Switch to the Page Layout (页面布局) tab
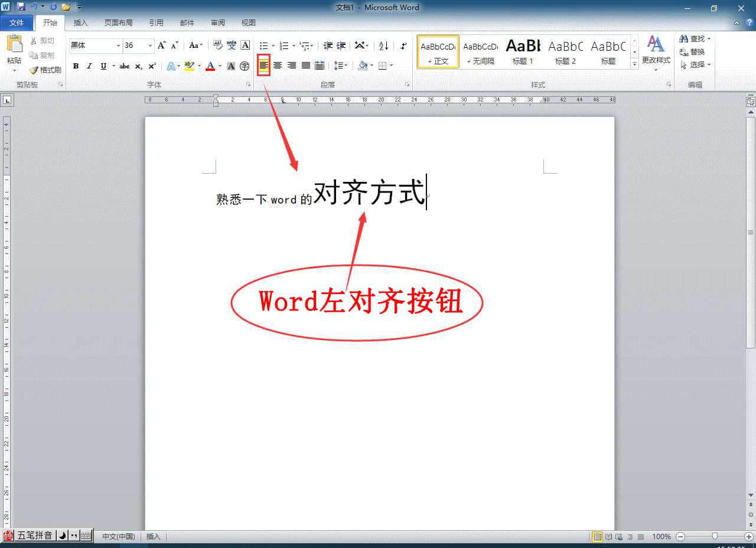The image size is (756, 548). [118, 23]
